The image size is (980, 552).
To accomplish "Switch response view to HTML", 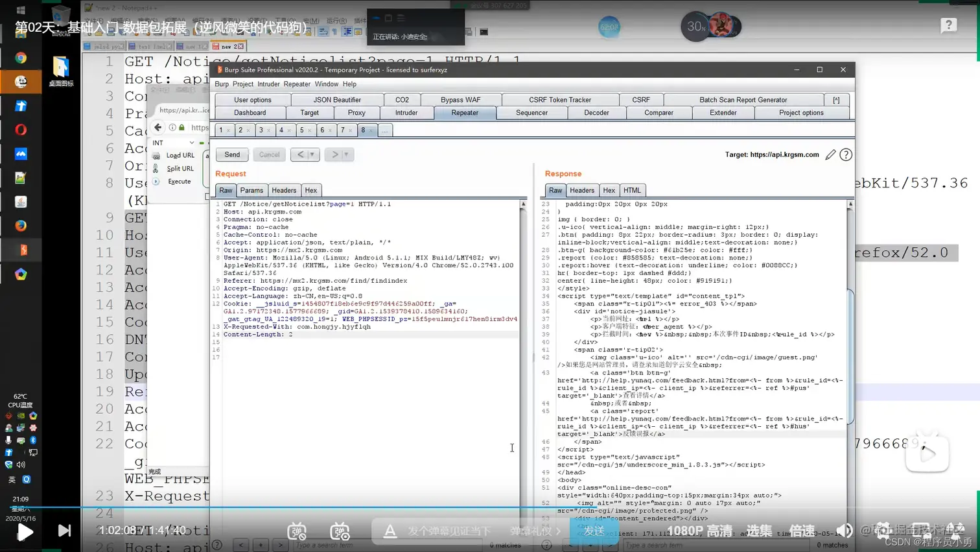I will (x=632, y=190).
